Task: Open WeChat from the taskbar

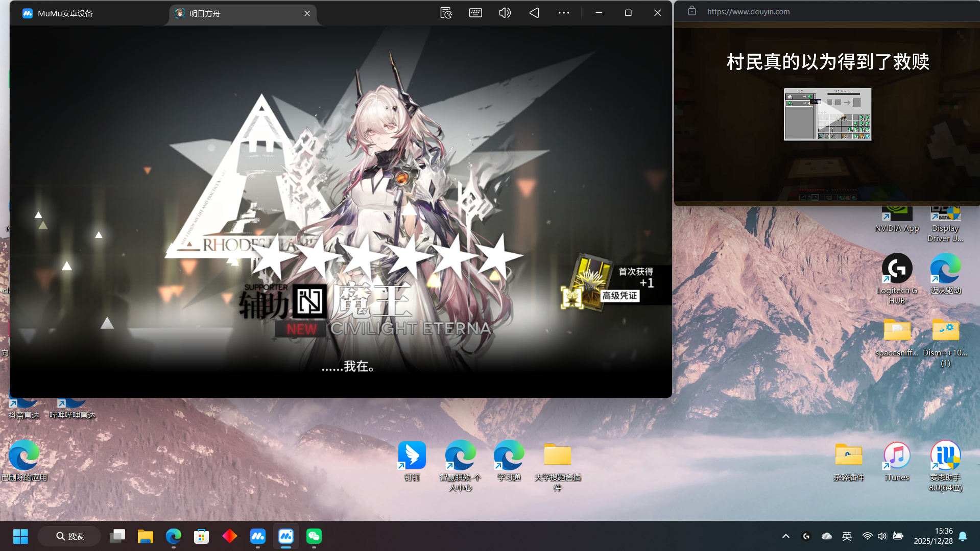Action: pyautogui.click(x=314, y=536)
